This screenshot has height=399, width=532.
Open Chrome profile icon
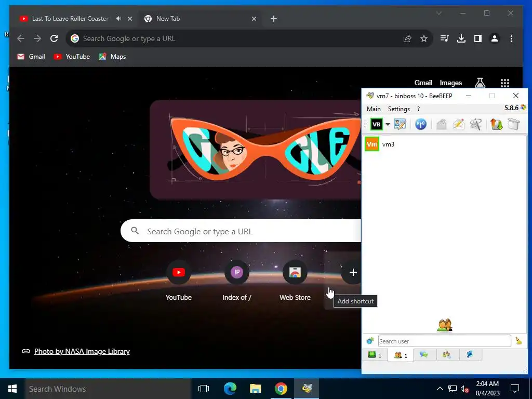[495, 38]
